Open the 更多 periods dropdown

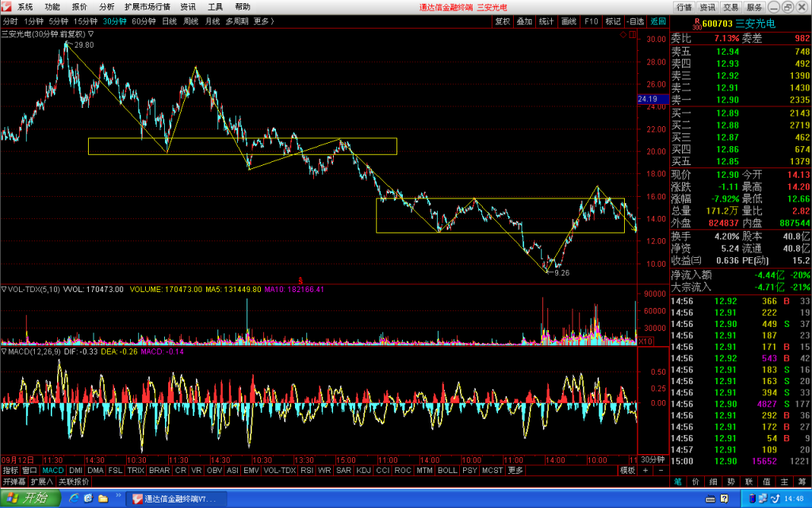[x=263, y=21]
